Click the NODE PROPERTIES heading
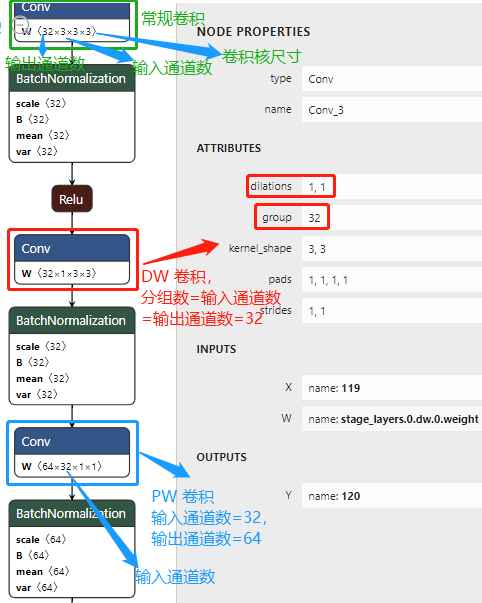 pos(254,32)
